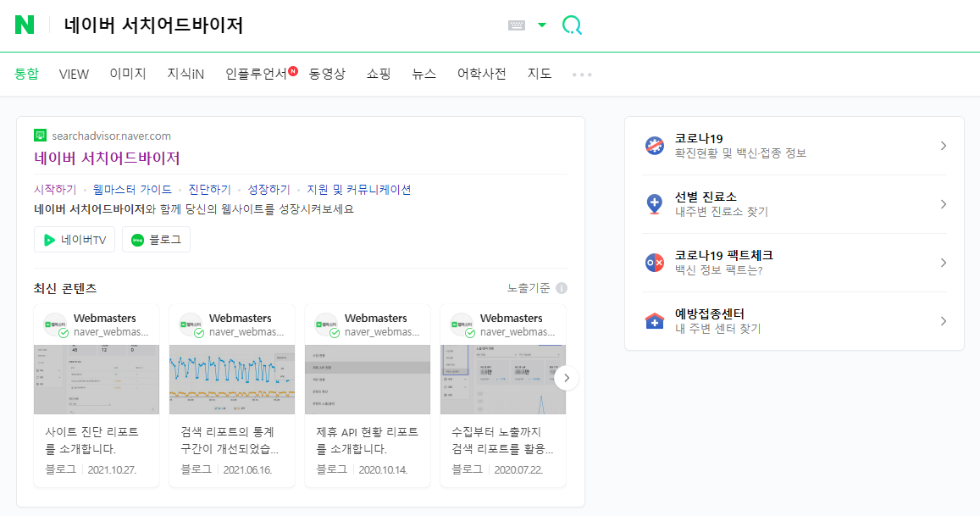Select the 뉴스 tab
This screenshot has height=516, width=980.
pyautogui.click(x=424, y=74)
